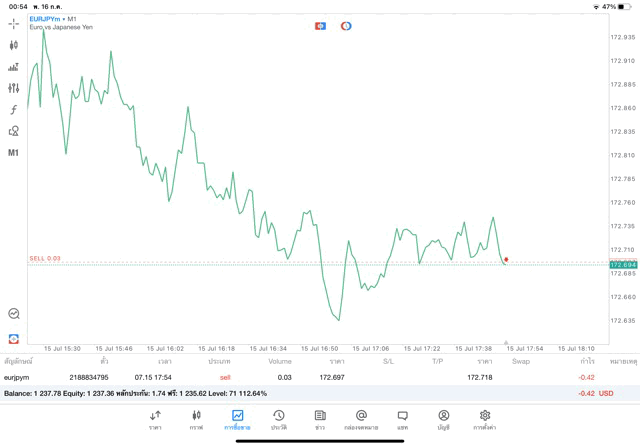
Task: Tap the blue trade panel icon above chart
Action: tap(320, 25)
